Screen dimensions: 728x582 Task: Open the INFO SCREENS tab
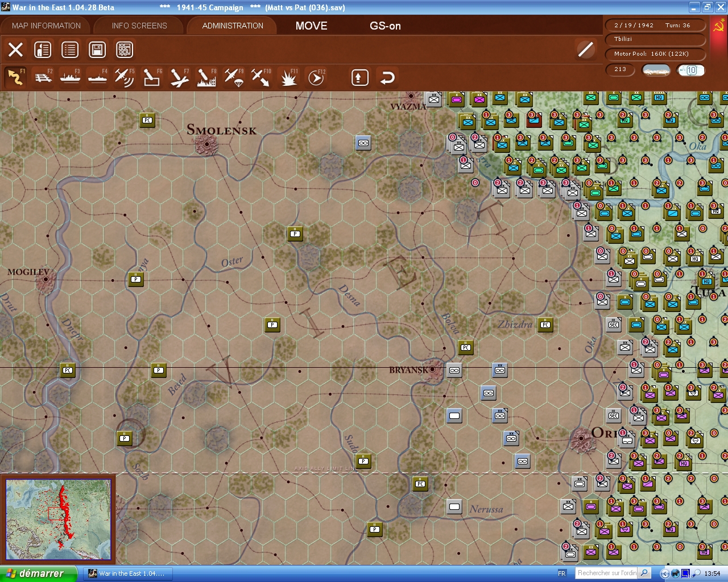(139, 26)
